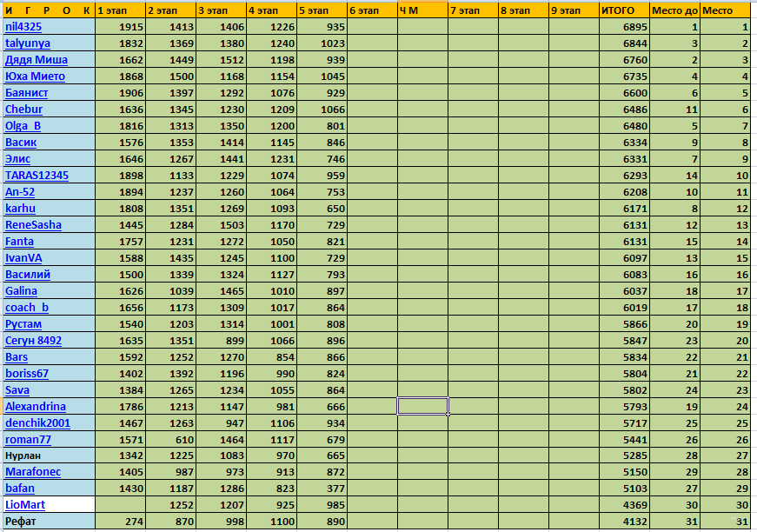Select the Нурлан name cell
757x532 pixels.
pos(49,456)
